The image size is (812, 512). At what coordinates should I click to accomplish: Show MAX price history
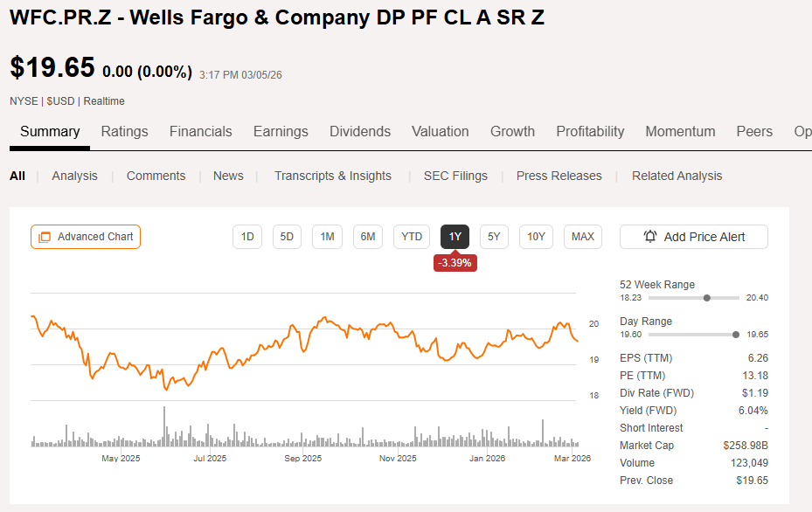click(x=583, y=237)
